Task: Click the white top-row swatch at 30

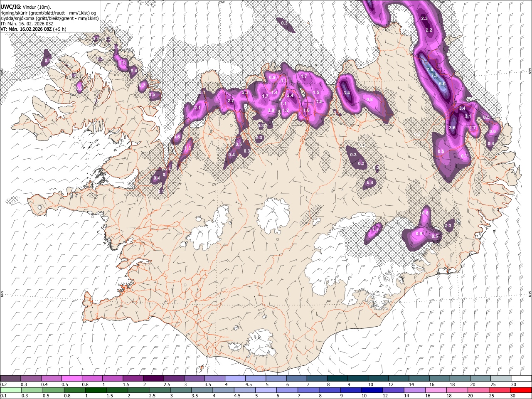Action: coord(521,379)
